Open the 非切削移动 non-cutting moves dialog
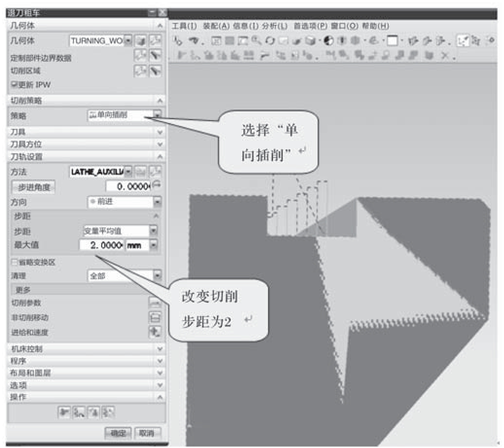The width and height of the screenshot is (504, 448). tap(155, 318)
